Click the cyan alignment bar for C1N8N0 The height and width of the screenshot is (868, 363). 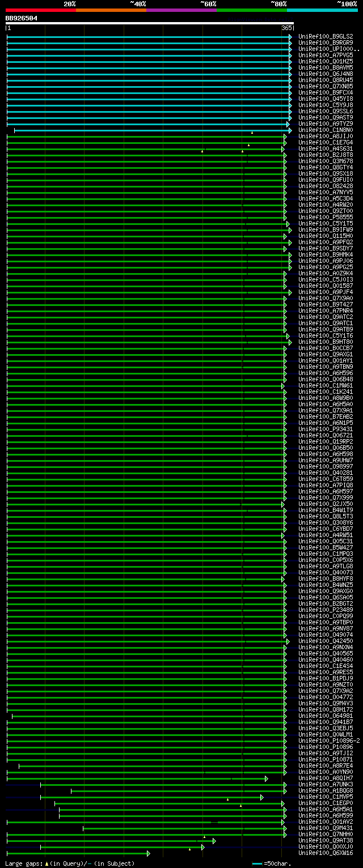153,130
